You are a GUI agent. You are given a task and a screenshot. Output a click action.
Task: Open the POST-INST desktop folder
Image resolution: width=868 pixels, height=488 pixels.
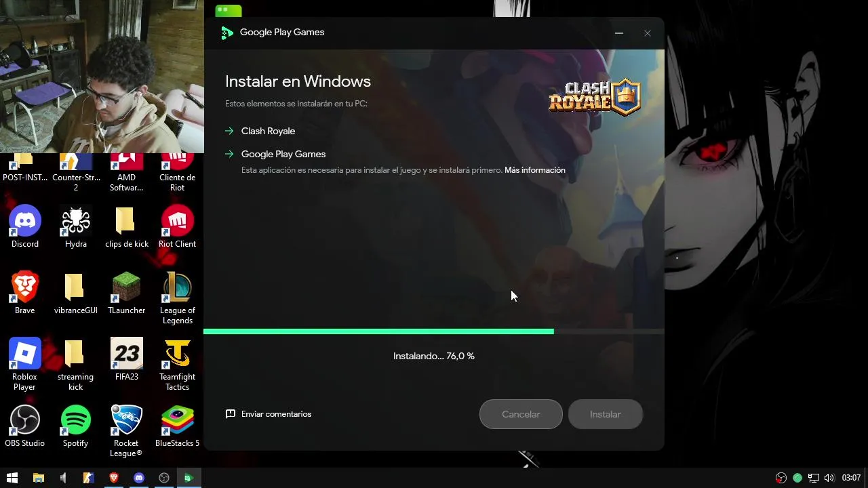click(25, 168)
